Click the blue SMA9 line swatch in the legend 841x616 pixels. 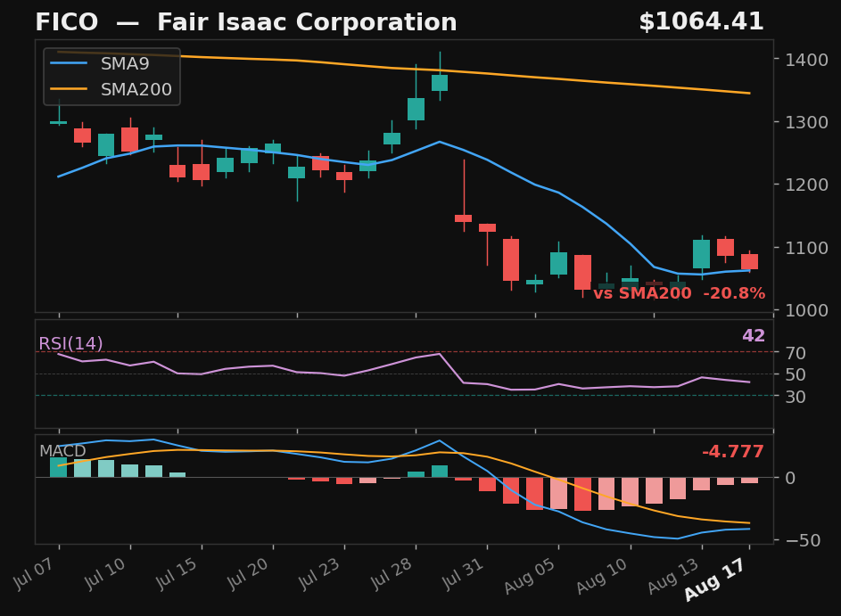click(68, 63)
